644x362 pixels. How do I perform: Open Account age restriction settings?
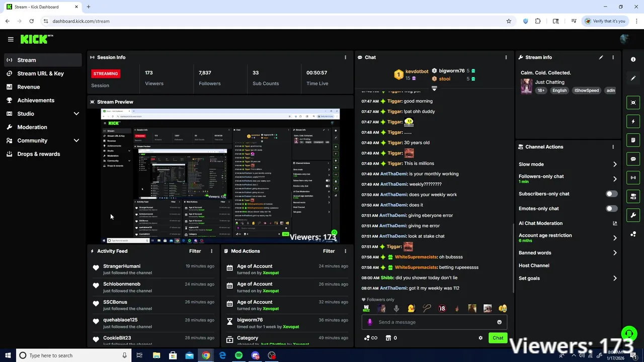click(568, 238)
